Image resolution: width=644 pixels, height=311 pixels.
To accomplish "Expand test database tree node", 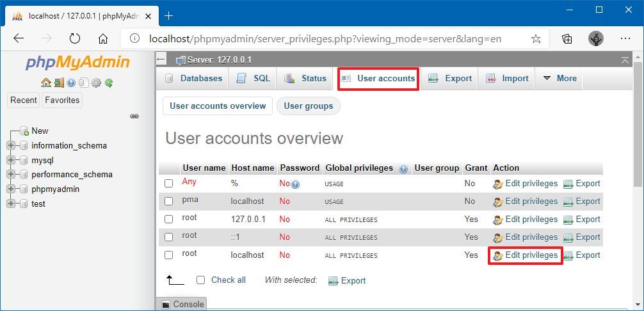I will (x=11, y=203).
